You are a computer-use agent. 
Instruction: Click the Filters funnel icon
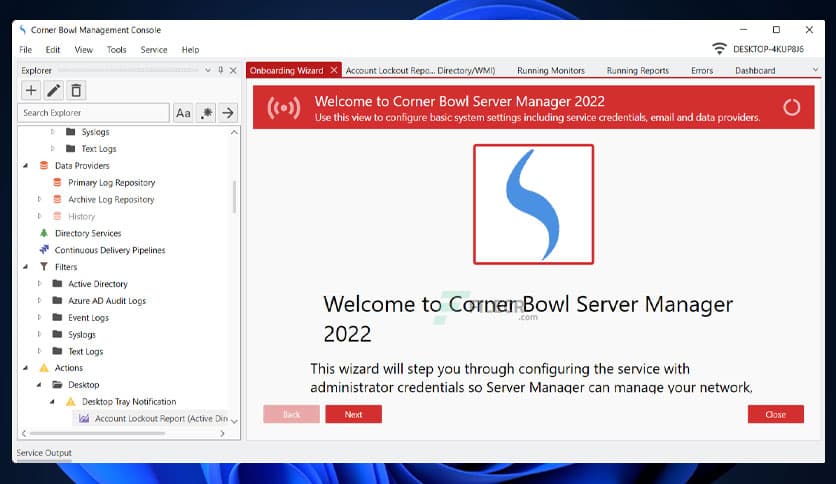tap(44, 267)
